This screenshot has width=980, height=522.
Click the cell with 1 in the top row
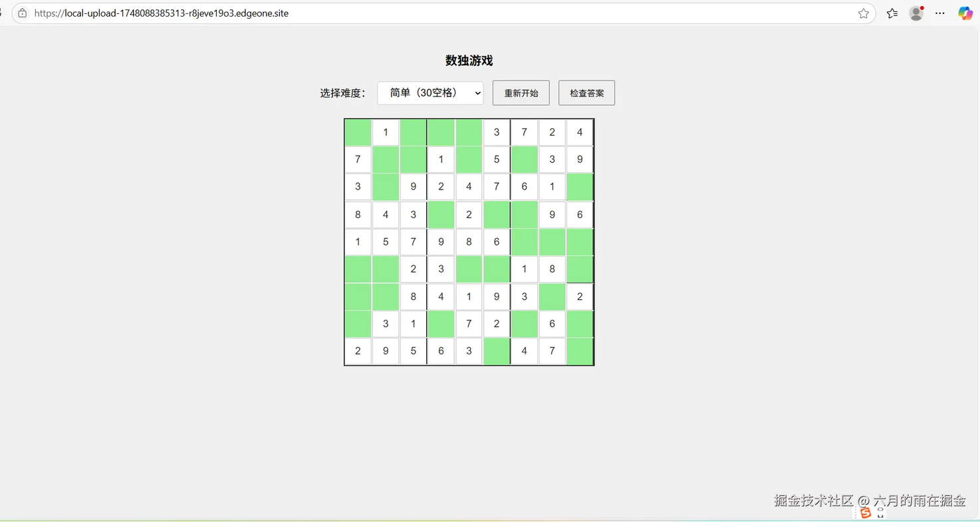click(x=386, y=132)
